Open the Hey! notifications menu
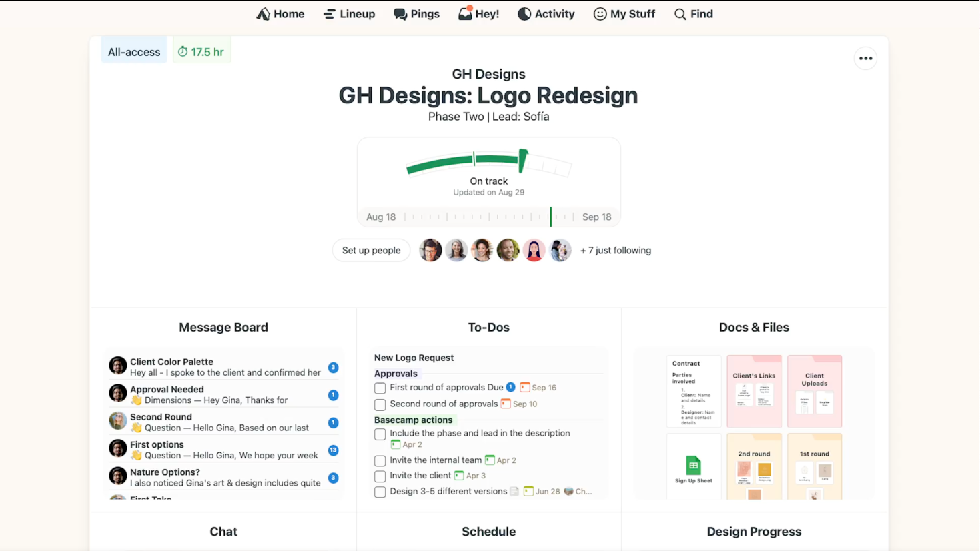This screenshot has height=551, width=980. tap(478, 14)
